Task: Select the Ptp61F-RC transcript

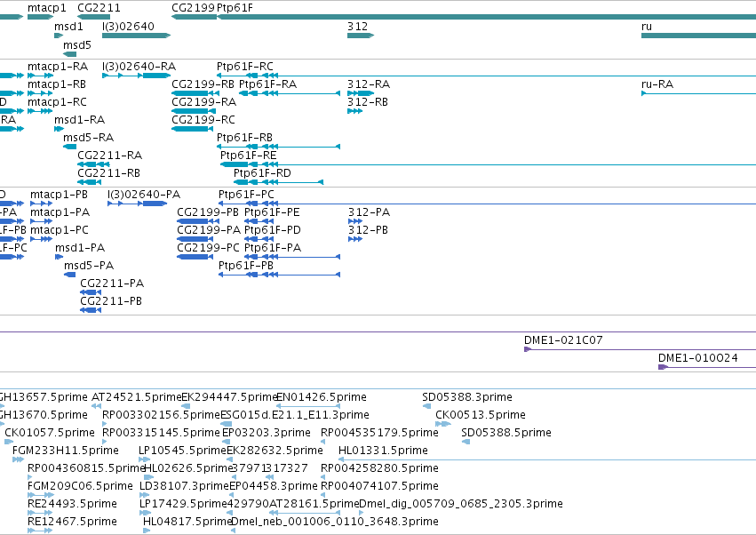Action: 487,76
